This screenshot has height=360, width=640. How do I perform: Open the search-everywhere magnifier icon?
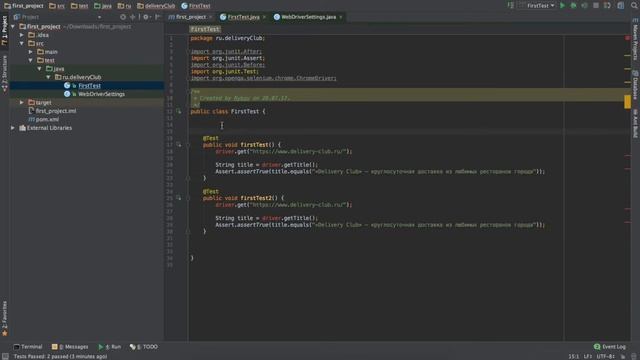[634, 6]
